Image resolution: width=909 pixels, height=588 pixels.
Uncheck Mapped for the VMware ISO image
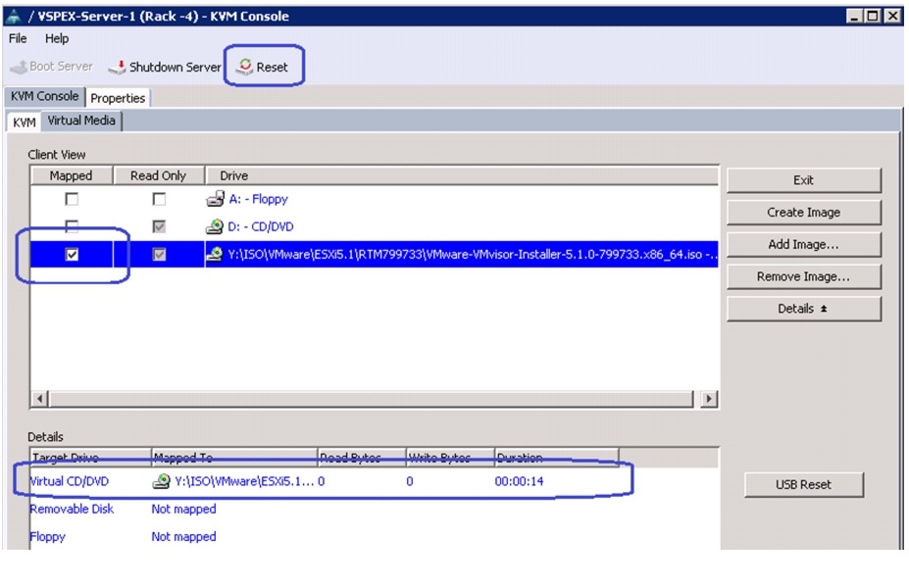pyautogui.click(x=72, y=255)
